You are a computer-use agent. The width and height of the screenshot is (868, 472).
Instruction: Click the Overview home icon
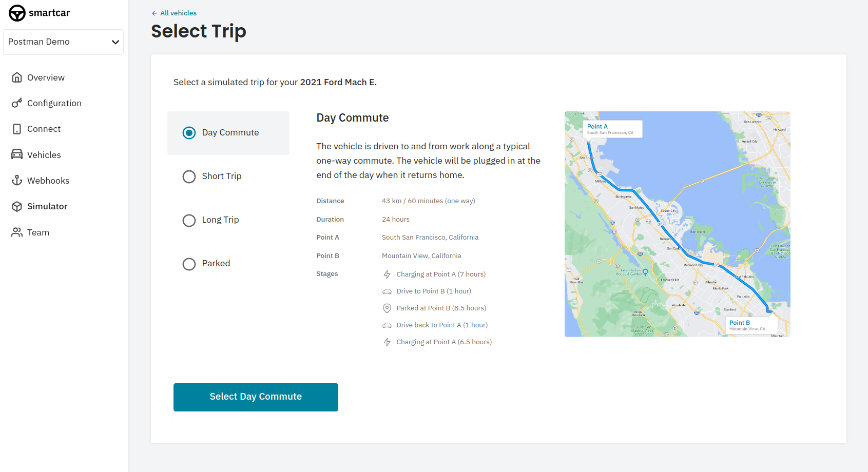17,77
